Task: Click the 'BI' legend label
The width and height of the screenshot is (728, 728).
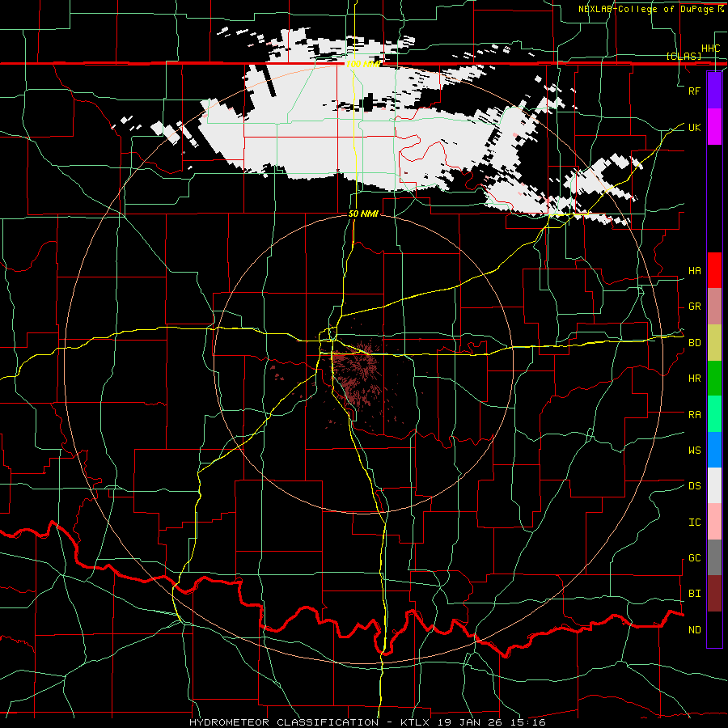Action: tap(694, 594)
